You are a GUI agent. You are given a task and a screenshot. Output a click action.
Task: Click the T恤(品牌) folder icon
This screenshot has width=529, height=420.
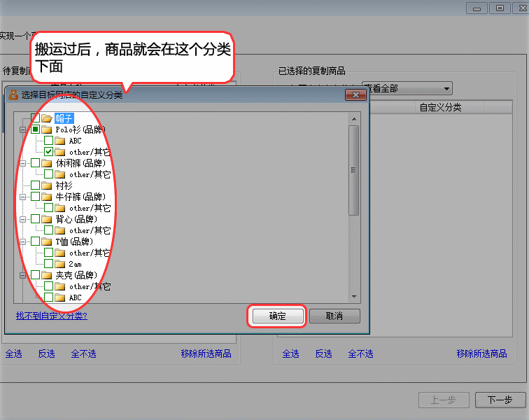[x=47, y=241]
